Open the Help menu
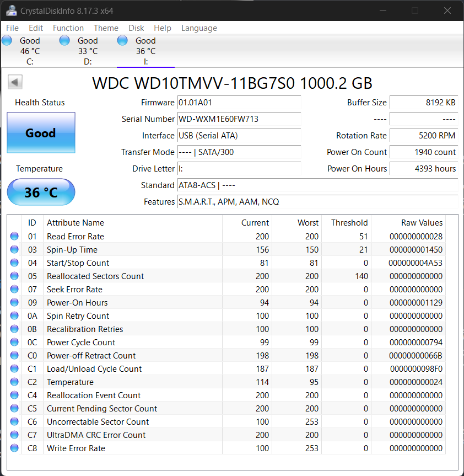The height and width of the screenshot is (476, 464). [x=163, y=28]
